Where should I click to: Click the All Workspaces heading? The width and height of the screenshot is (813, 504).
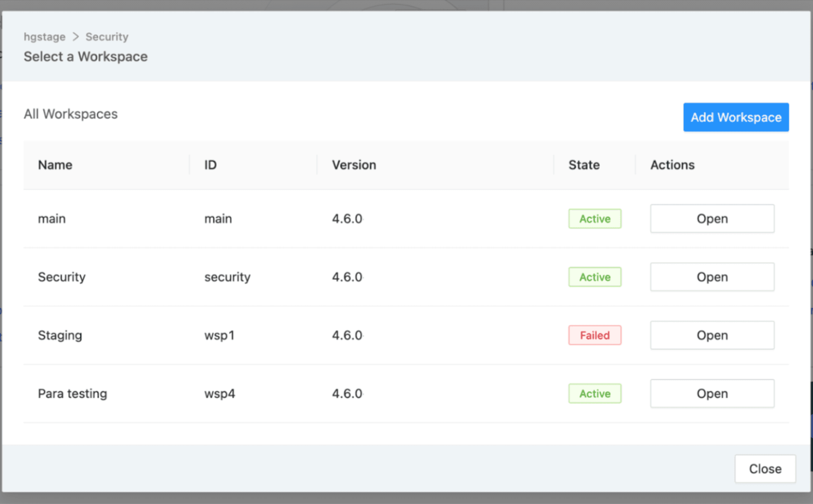point(71,114)
